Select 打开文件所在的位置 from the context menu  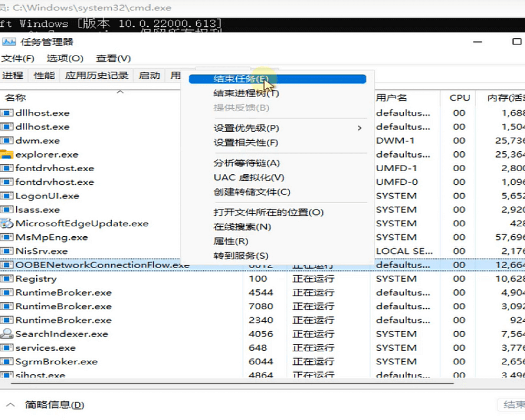(x=268, y=213)
